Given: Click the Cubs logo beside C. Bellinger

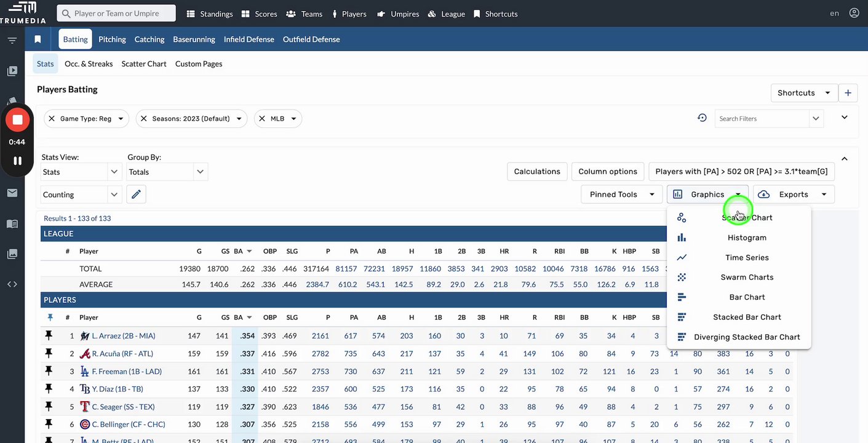Looking at the screenshot, I should [x=85, y=425].
